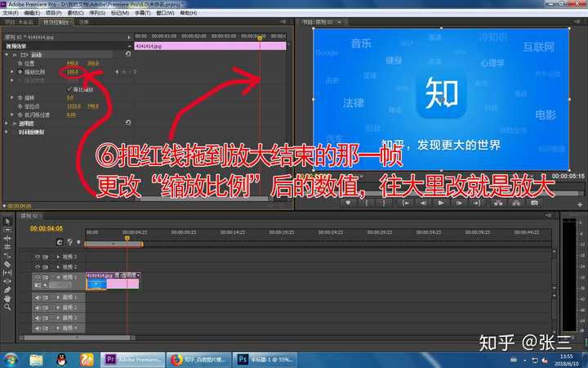Image resolution: width=588 pixels, height=368 pixels.
Task: Open the 素材(C) menu
Action: coord(75,13)
